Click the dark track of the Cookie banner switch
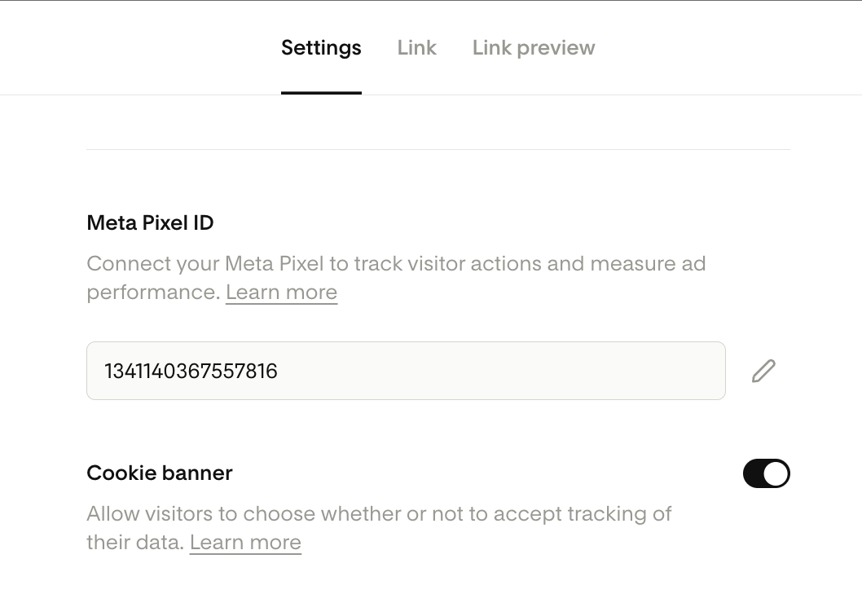The width and height of the screenshot is (862, 616). [754, 473]
